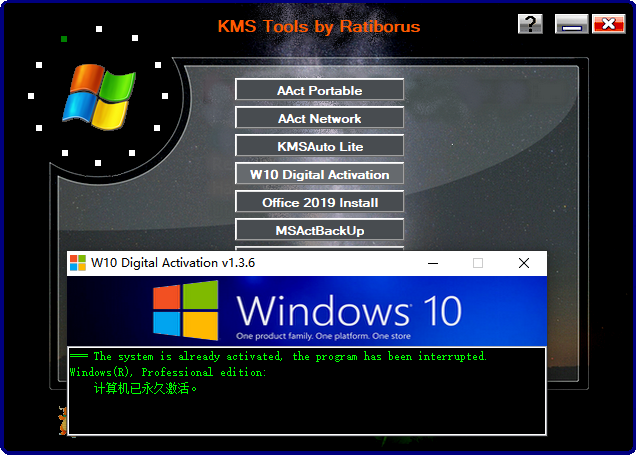The image size is (636, 455).
Task: Click the Chinese permanently activated message
Action: (145, 388)
